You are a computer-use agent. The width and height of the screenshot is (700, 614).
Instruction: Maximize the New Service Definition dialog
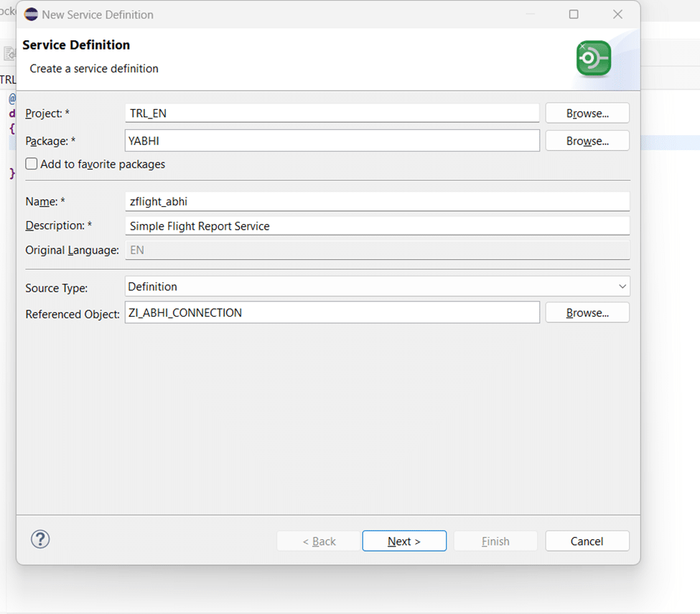point(574,14)
